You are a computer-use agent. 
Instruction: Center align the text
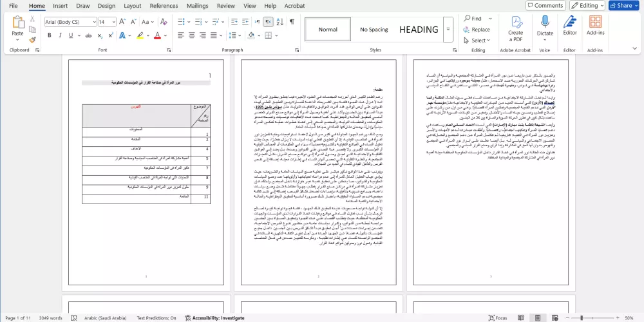click(x=191, y=35)
